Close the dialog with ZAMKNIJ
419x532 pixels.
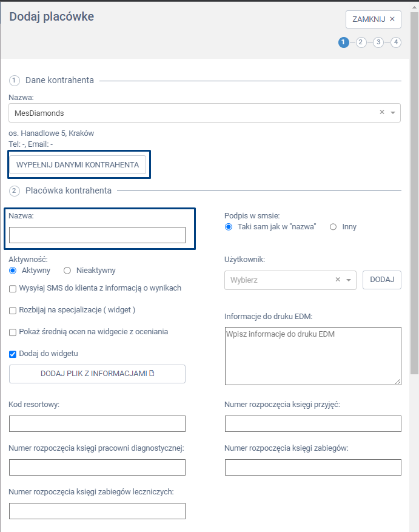click(374, 19)
